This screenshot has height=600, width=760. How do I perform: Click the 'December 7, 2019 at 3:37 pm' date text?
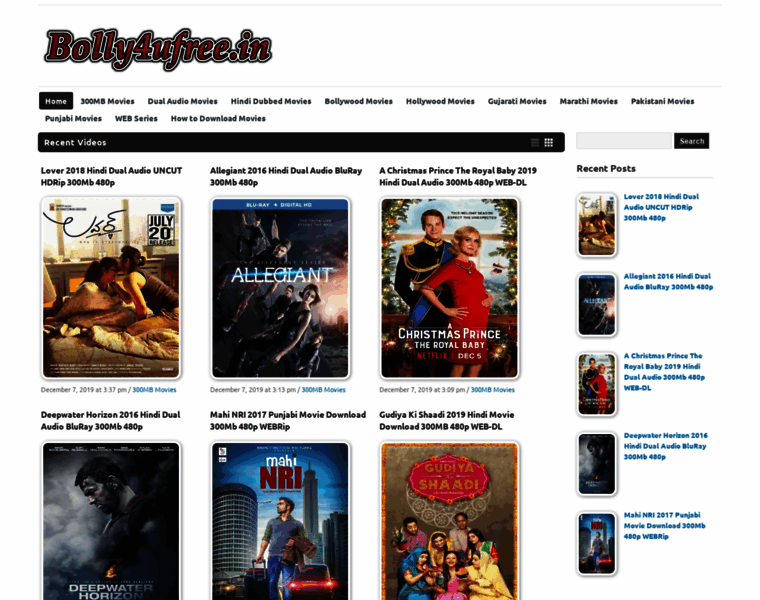pos(84,390)
